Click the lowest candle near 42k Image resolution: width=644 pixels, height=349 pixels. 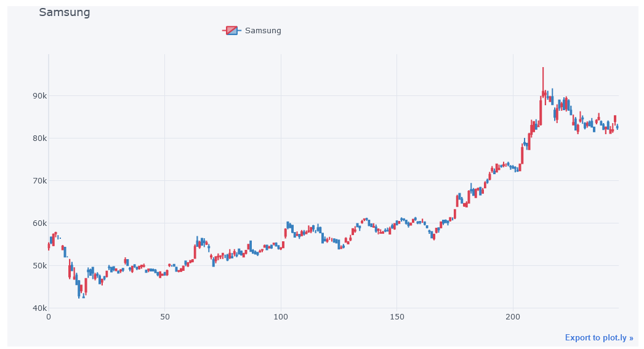[x=79, y=295]
